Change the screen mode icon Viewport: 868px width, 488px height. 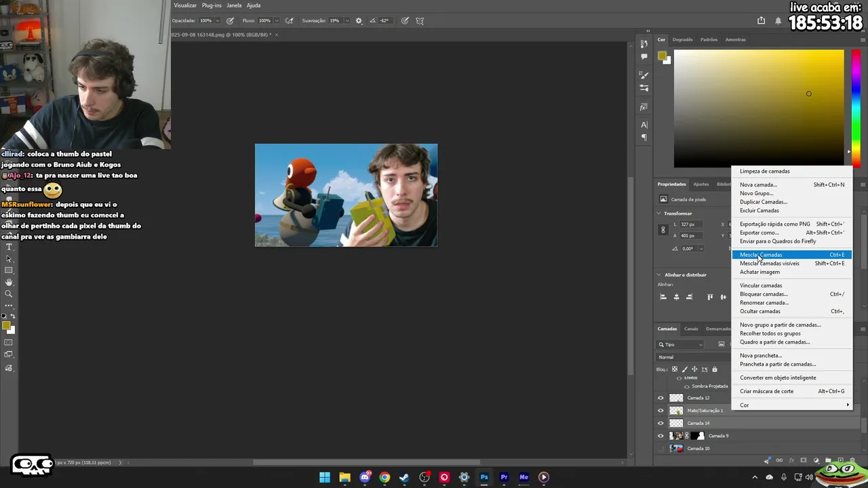click(x=9, y=354)
